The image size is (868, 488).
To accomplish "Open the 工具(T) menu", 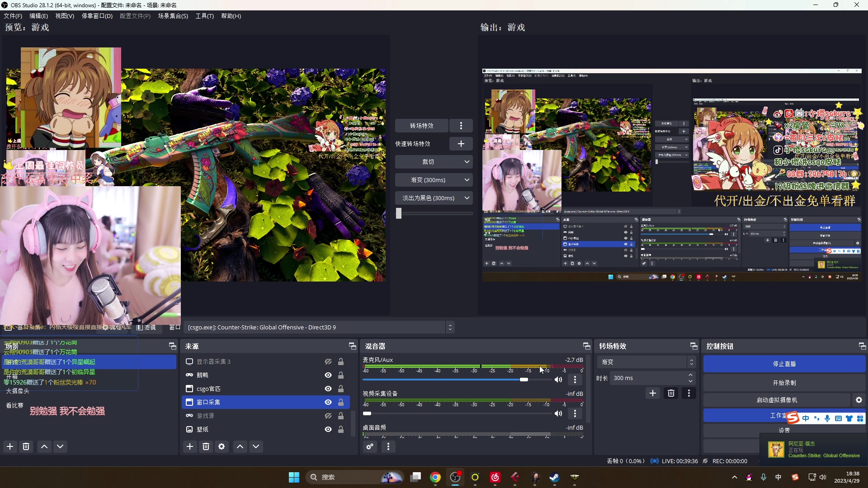I will (x=204, y=16).
